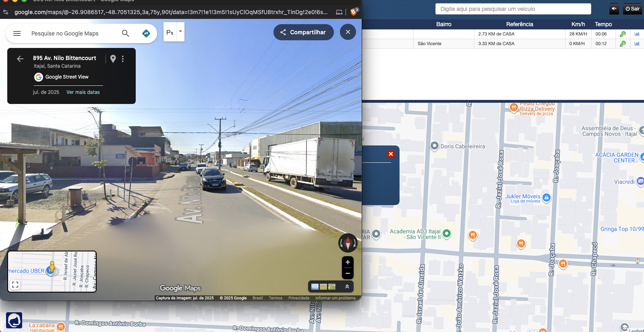The image size is (644, 332).
Task: Zoom in using the Street View plus button
Action: (348, 262)
